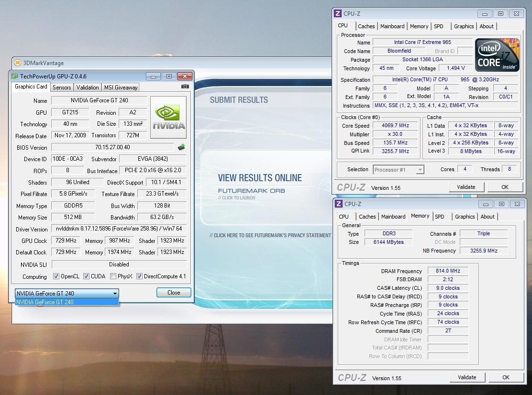Close the upper CPU-Z window
Screen dimensions: 532x395
(x=516, y=14)
